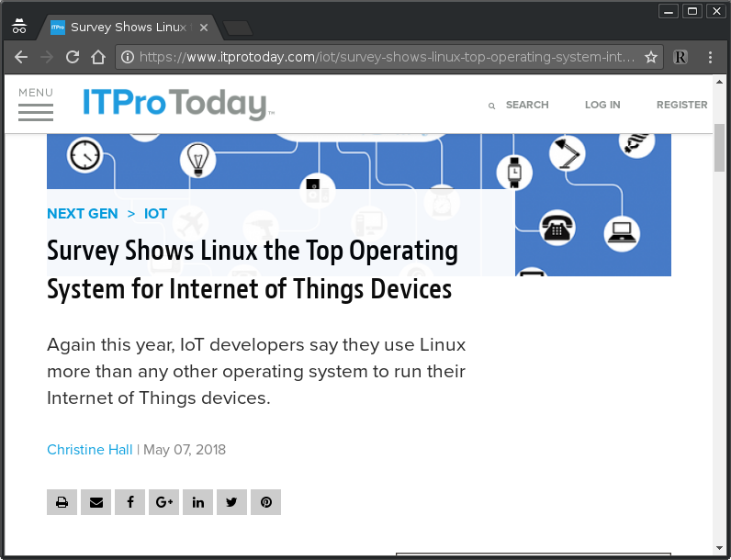The image size is (731, 560).
Task: Bookmark this page with the star icon
Action: pos(651,57)
